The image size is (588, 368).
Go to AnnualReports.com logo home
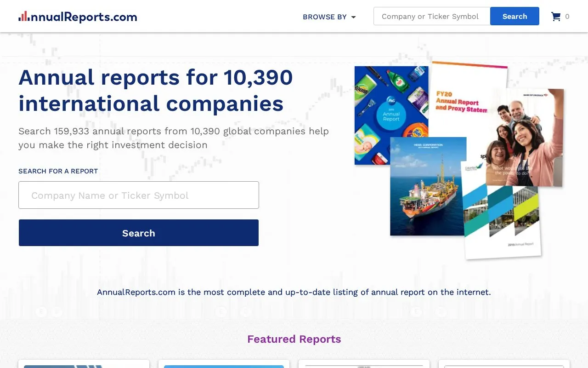[x=78, y=17]
